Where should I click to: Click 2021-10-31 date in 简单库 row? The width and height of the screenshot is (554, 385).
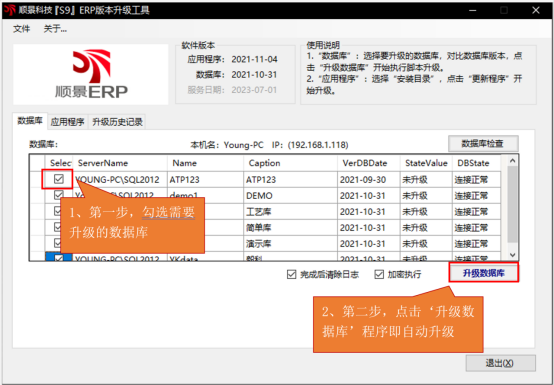tap(369, 228)
